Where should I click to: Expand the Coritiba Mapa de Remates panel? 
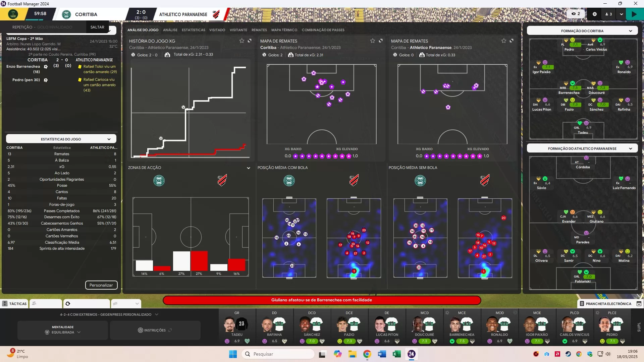(x=381, y=41)
